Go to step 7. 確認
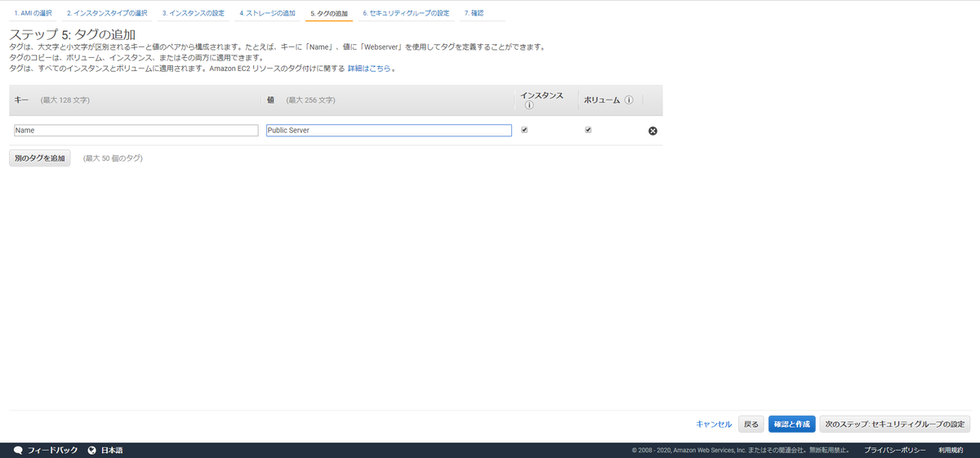 [x=474, y=14]
